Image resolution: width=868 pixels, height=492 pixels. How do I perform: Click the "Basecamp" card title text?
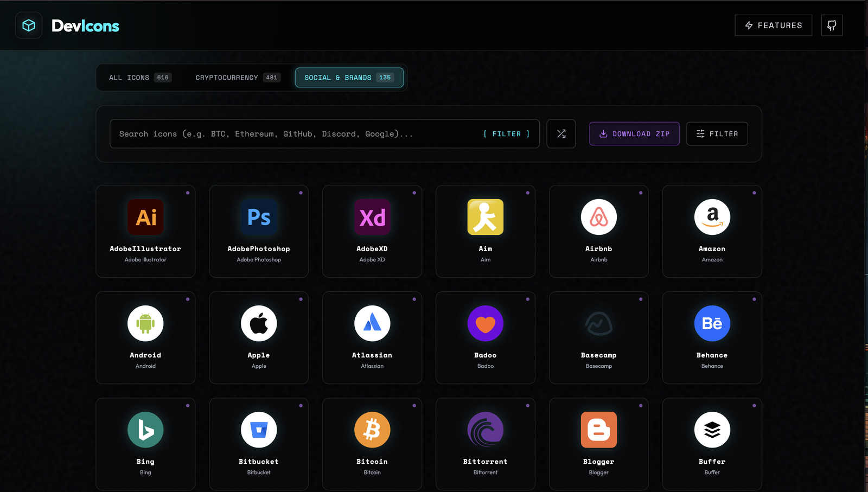[599, 355]
